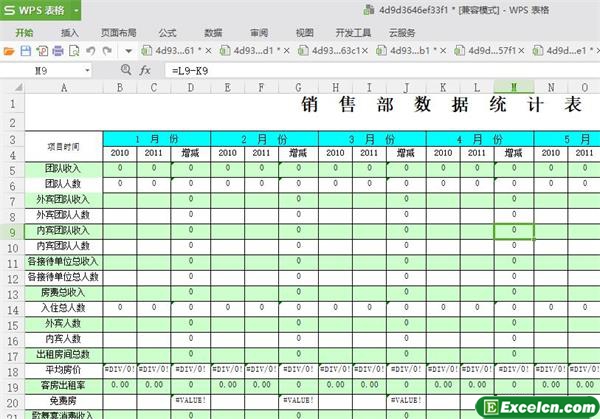600x419 pixels.
Task: Select the 外宾团队人数 row label
Action: coord(63,215)
